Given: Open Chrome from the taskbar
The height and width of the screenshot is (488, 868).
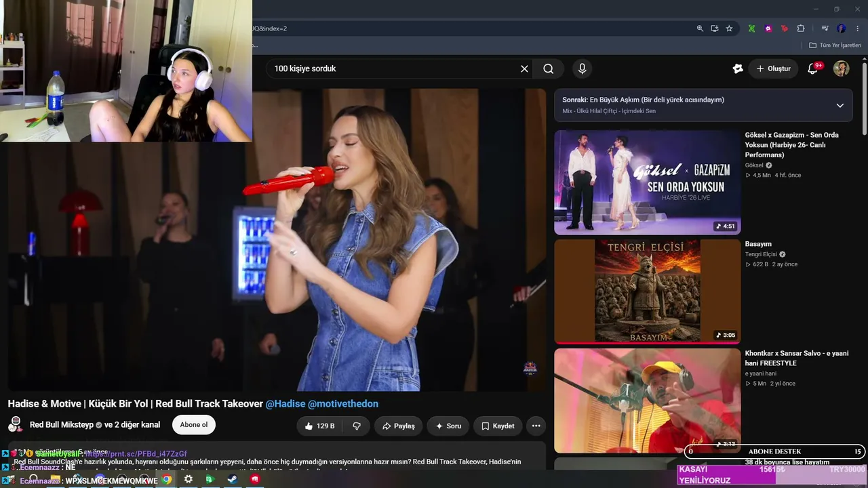Looking at the screenshot, I should [x=167, y=479].
